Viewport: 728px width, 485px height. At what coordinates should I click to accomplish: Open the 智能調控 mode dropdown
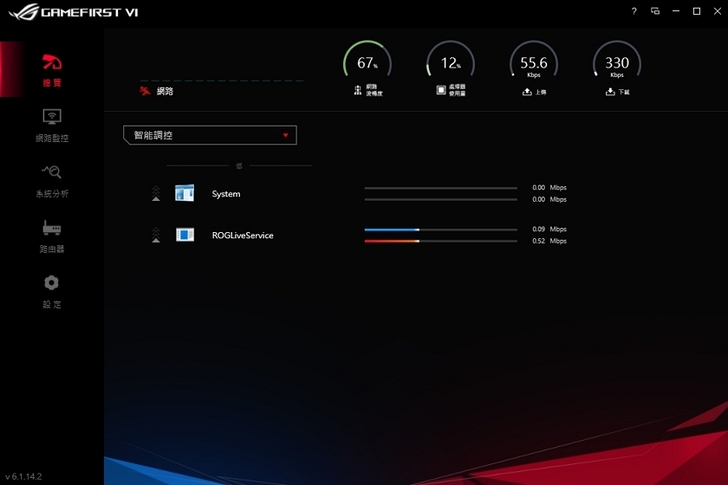[209, 135]
